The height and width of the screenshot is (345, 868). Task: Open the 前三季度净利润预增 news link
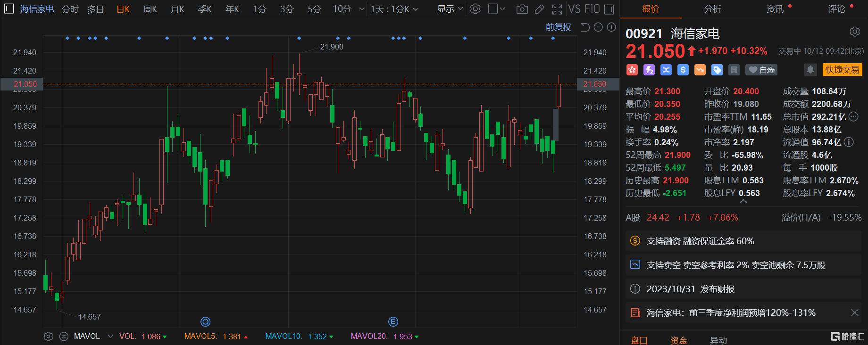tap(731, 312)
